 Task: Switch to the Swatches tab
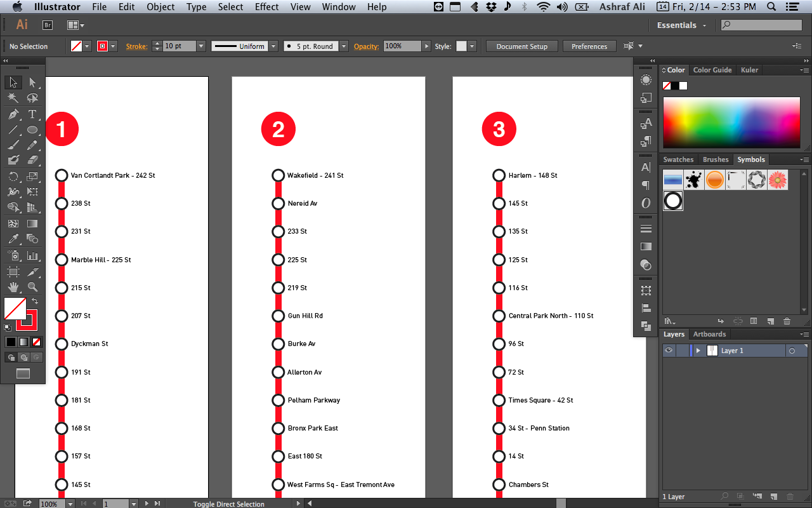678,159
